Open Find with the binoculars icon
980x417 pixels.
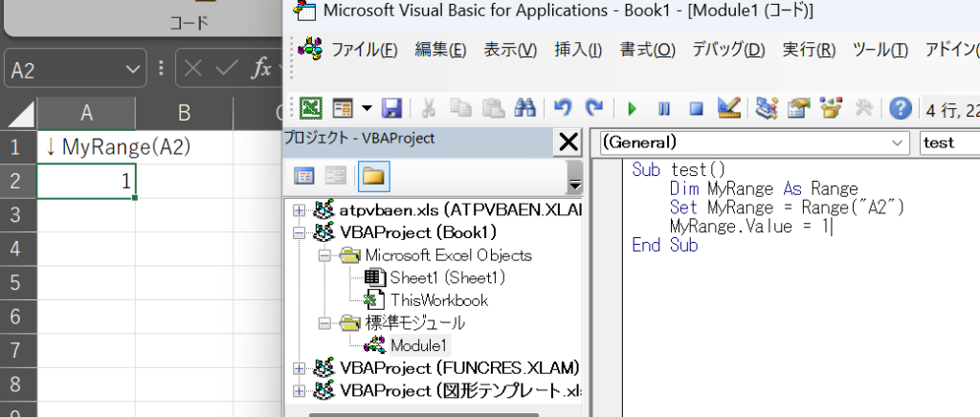click(x=525, y=109)
